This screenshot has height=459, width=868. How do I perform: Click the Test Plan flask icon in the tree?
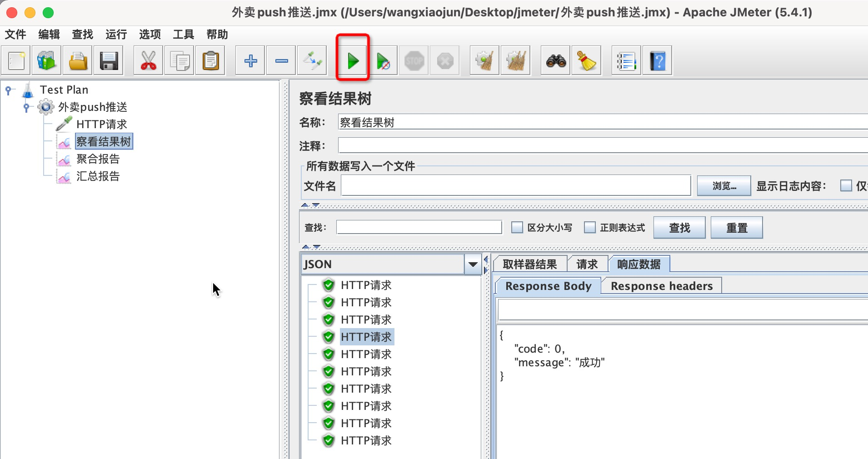(28, 90)
